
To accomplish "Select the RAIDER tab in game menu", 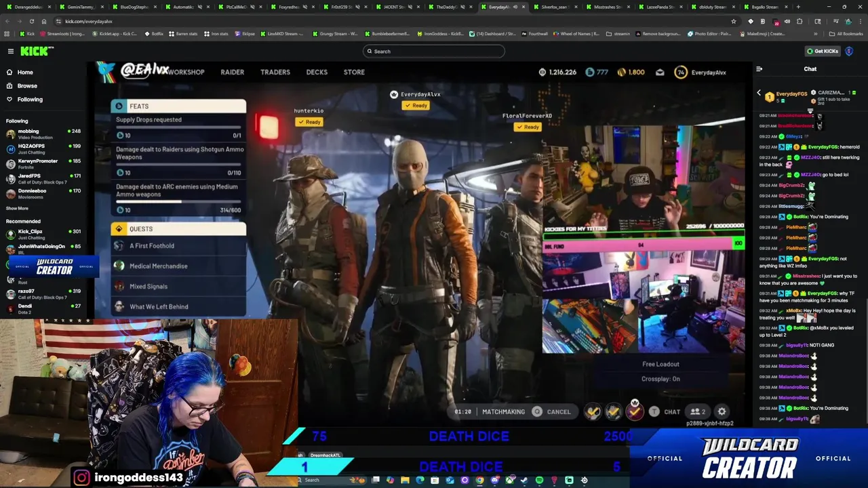I will point(232,72).
